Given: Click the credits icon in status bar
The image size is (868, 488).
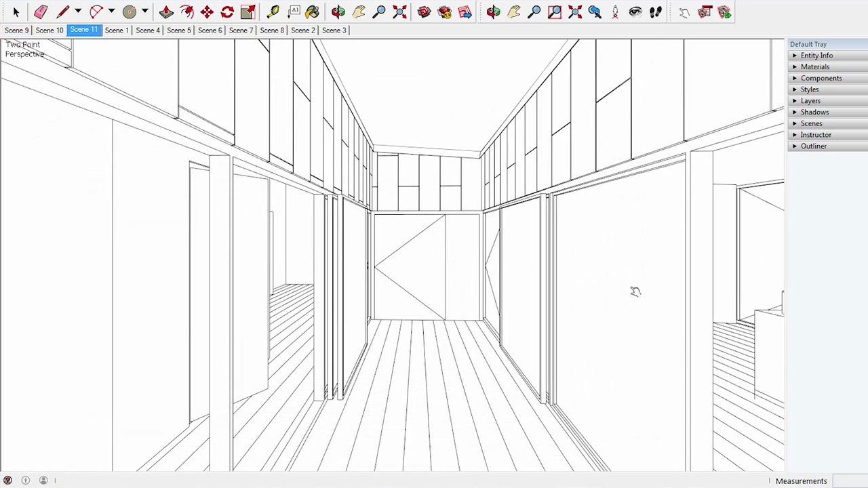Looking at the screenshot, I should point(26,481).
